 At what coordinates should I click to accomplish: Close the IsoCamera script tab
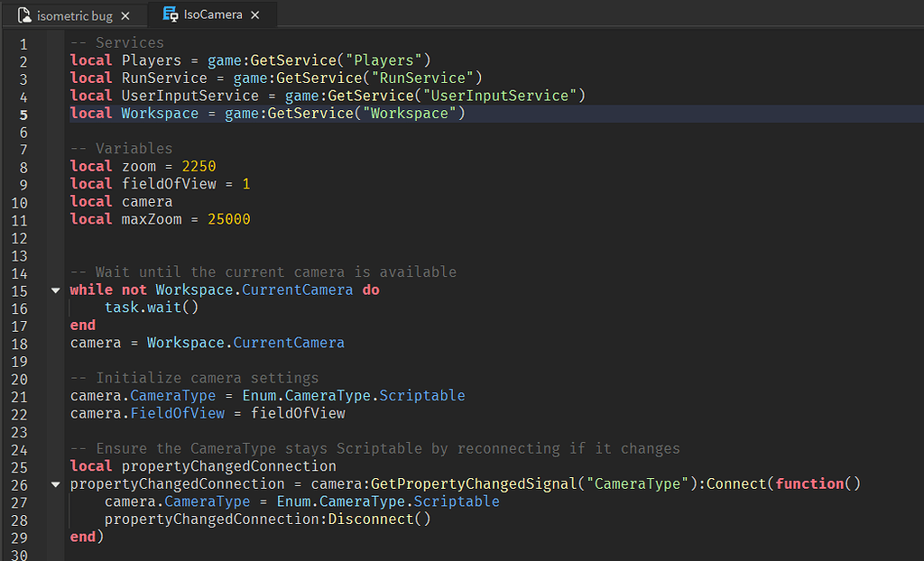pyautogui.click(x=255, y=15)
